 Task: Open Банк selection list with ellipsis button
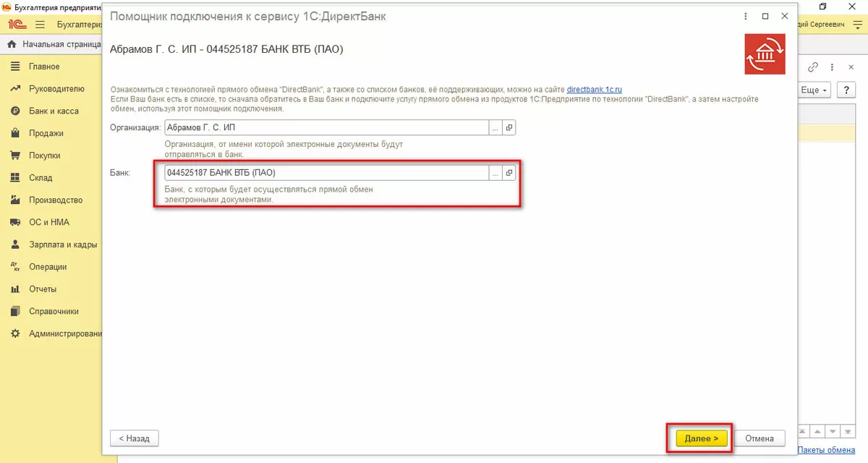(x=495, y=173)
